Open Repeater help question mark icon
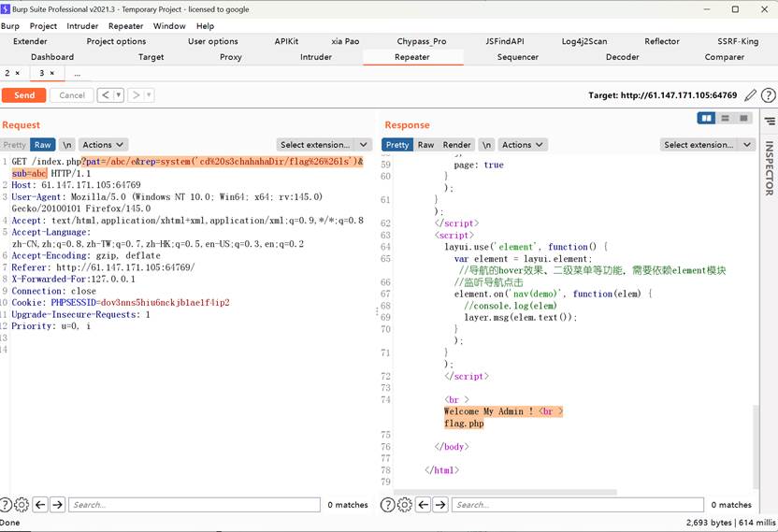Viewport: 778px width, 532px height. pos(768,94)
